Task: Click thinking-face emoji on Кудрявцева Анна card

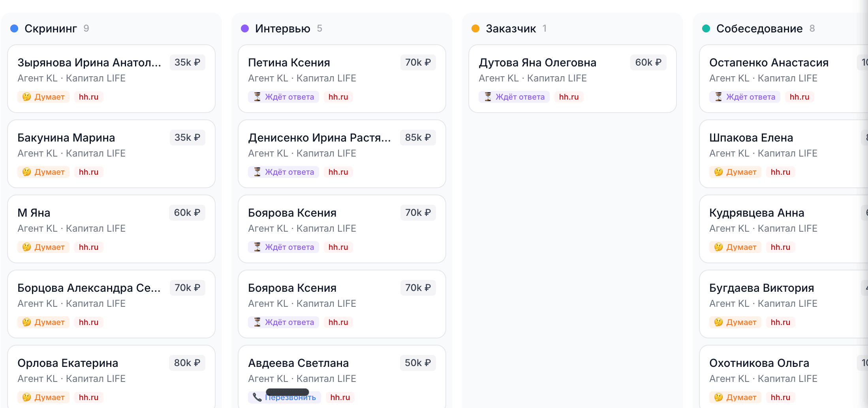Action: [x=718, y=247]
